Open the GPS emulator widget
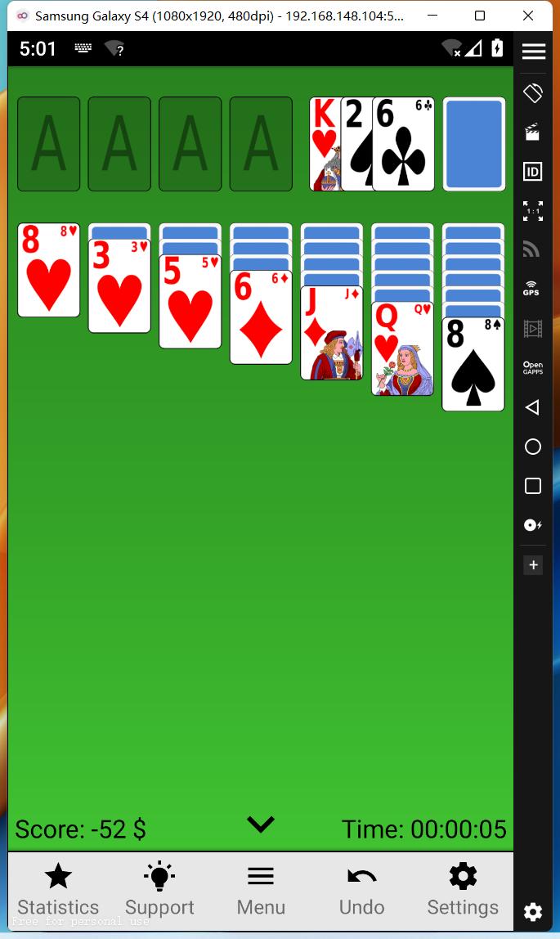This screenshot has width=560, height=939. coord(531,288)
